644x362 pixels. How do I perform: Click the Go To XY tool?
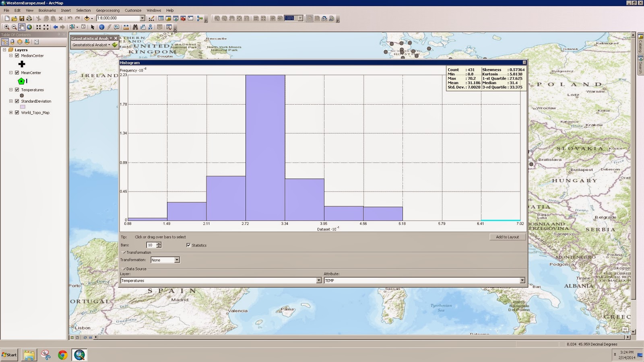151,27
